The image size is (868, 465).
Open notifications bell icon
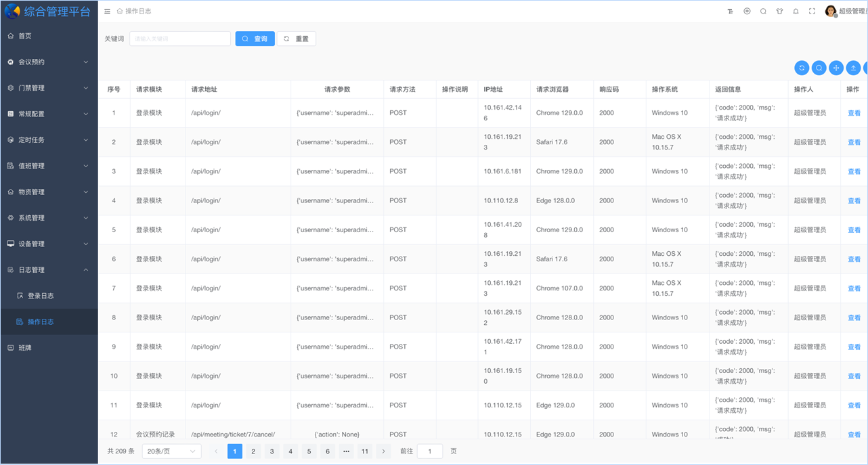tap(796, 12)
